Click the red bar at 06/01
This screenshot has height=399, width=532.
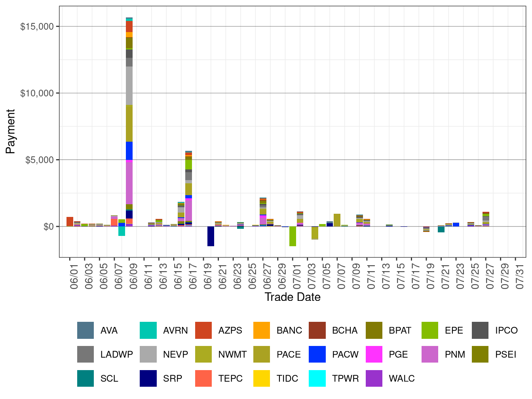click(70, 222)
